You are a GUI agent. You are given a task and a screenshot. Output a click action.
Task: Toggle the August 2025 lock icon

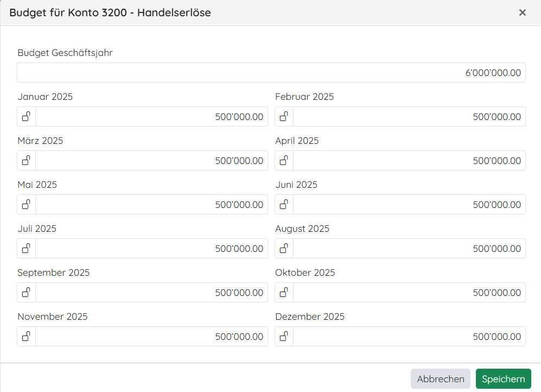tap(284, 248)
